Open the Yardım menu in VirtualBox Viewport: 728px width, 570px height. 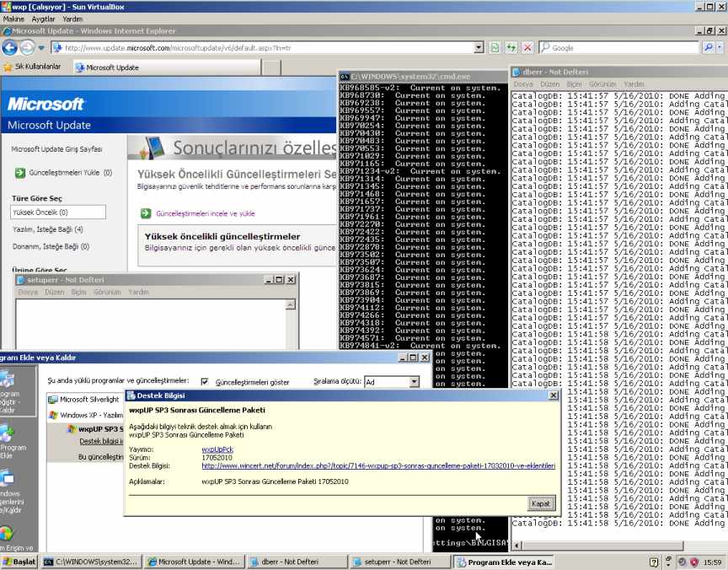[x=72, y=19]
